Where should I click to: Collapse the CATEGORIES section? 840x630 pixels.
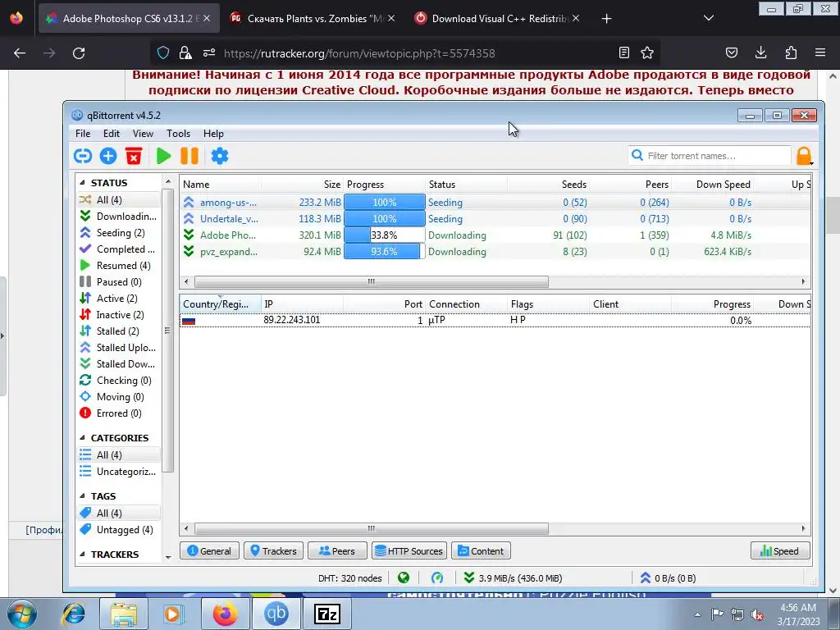click(x=83, y=438)
